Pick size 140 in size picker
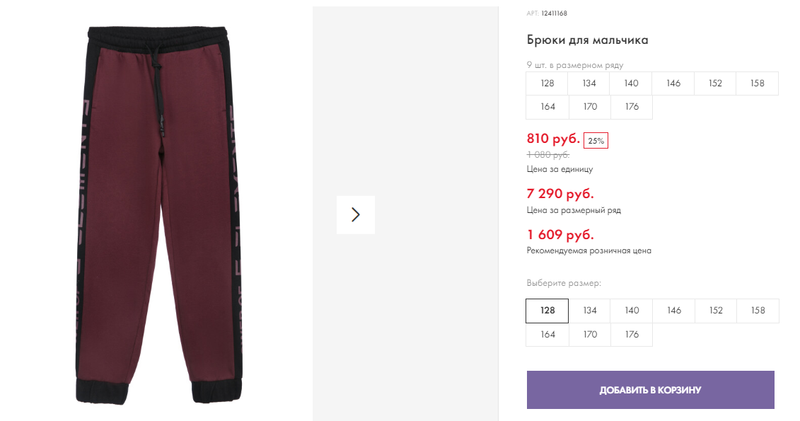Image resolution: width=800 pixels, height=421 pixels. point(632,311)
